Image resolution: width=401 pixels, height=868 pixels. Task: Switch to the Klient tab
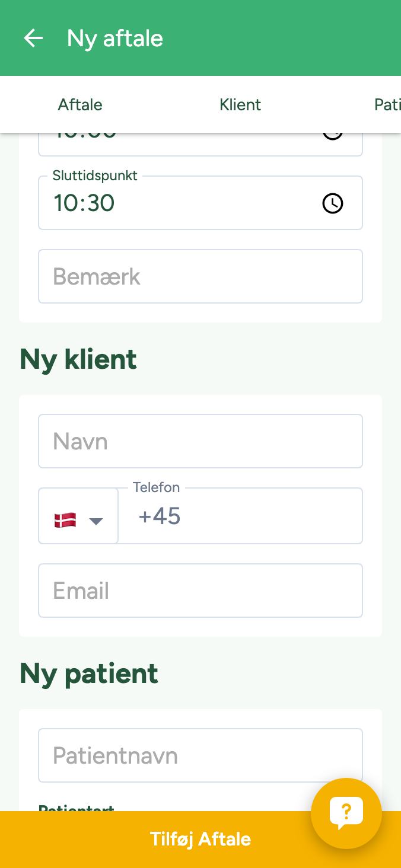pos(240,105)
